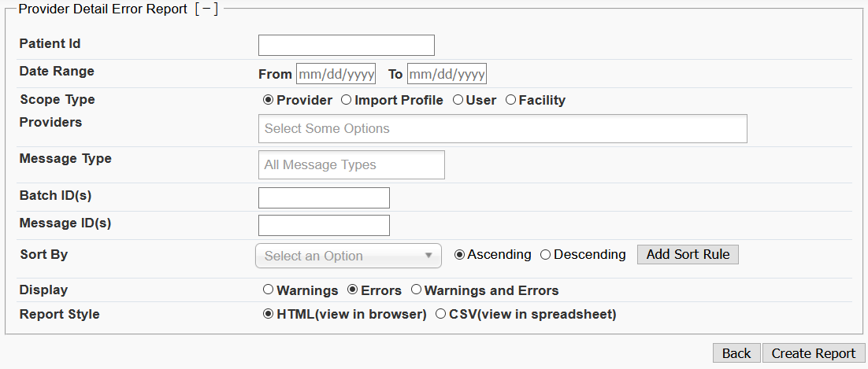Choose the Facility scope type radio
Viewport: 868px width, 369px height.
(510, 100)
